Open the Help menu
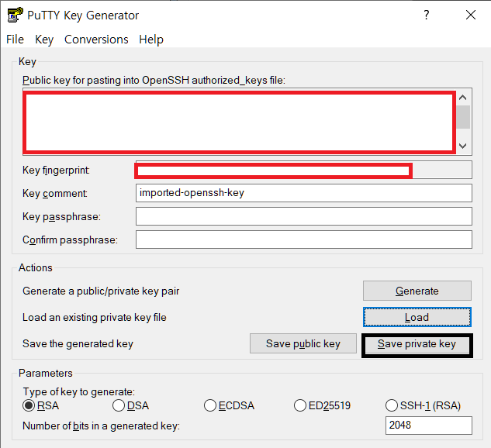Screen dimensions: 491x448 pyautogui.click(x=151, y=40)
